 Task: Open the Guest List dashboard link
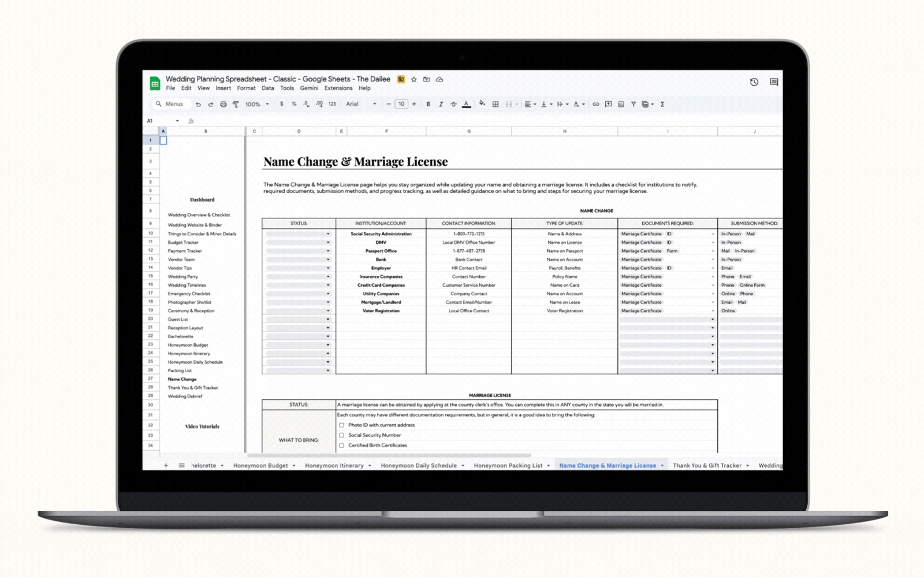coord(177,320)
